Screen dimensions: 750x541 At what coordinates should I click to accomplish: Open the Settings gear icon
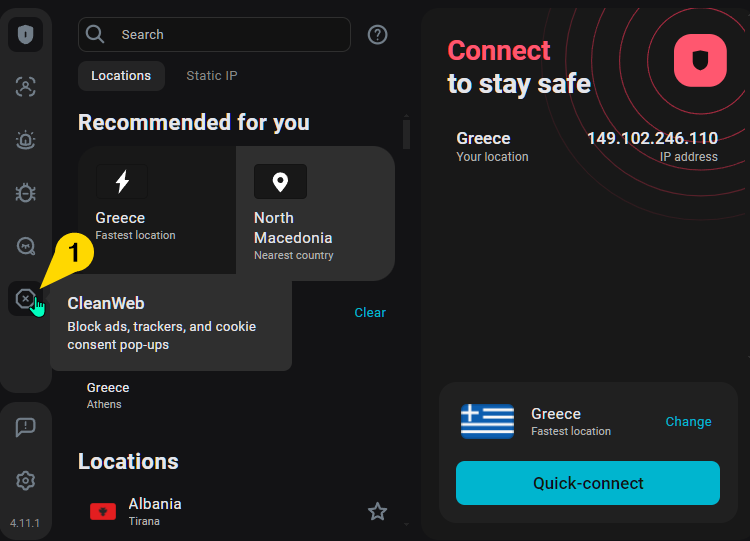coord(25,480)
